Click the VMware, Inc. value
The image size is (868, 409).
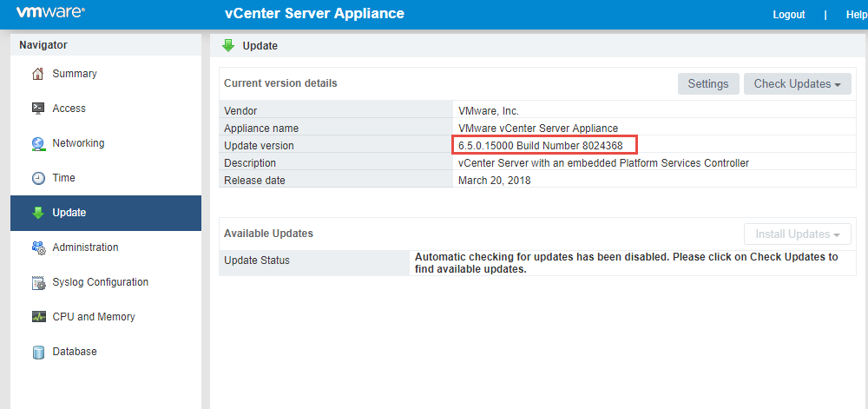tap(488, 110)
